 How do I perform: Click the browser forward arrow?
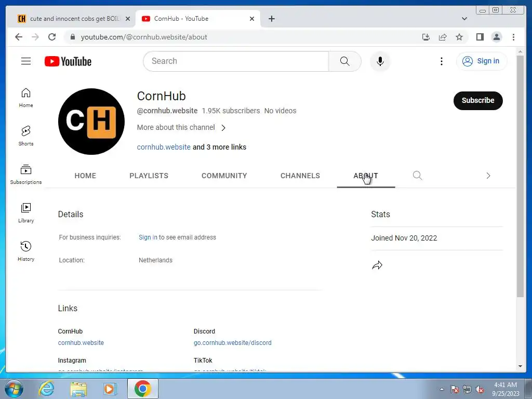click(35, 37)
